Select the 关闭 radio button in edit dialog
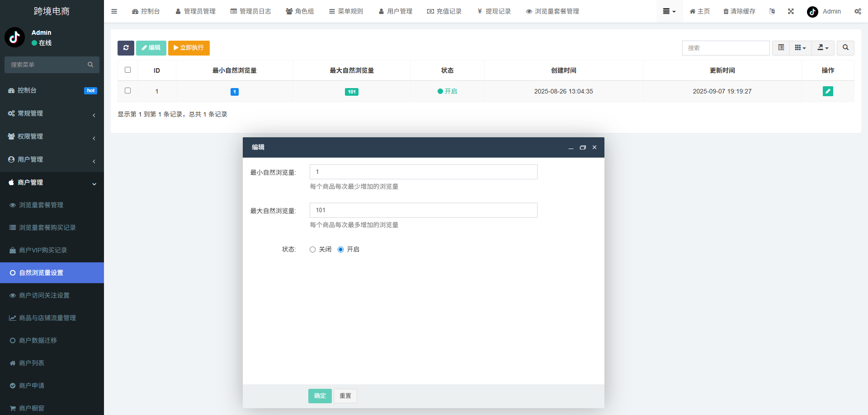 pos(312,249)
